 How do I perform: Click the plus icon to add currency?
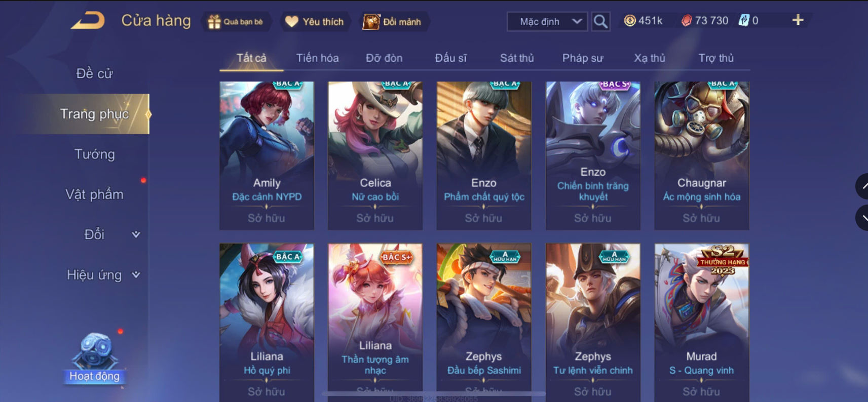click(x=798, y=20)
